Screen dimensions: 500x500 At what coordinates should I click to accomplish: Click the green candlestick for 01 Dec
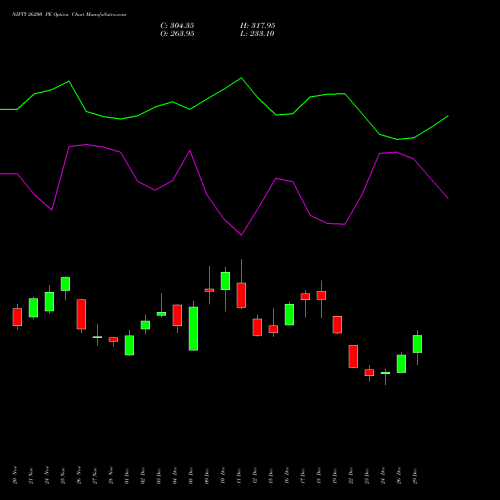click(129, 345)
